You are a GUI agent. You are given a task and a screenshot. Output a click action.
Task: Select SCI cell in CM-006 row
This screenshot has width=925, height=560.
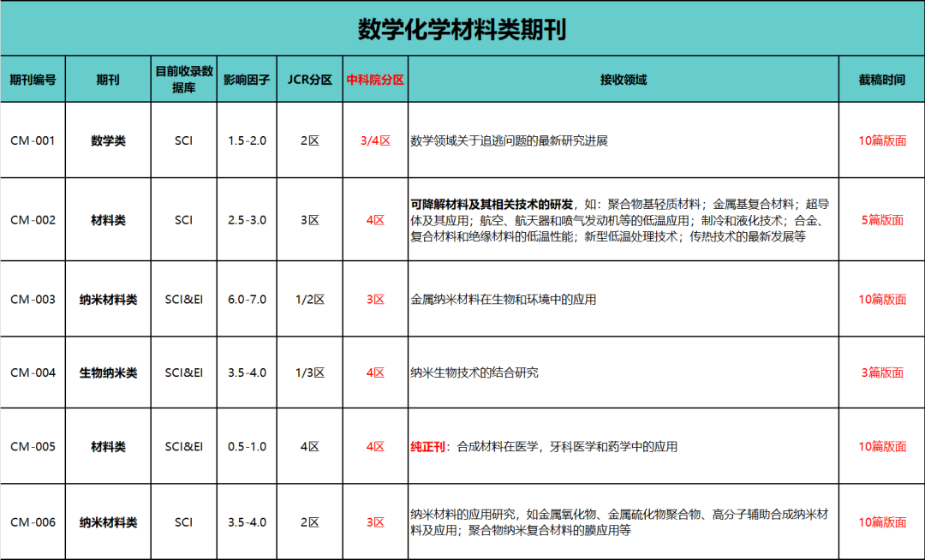184,522
